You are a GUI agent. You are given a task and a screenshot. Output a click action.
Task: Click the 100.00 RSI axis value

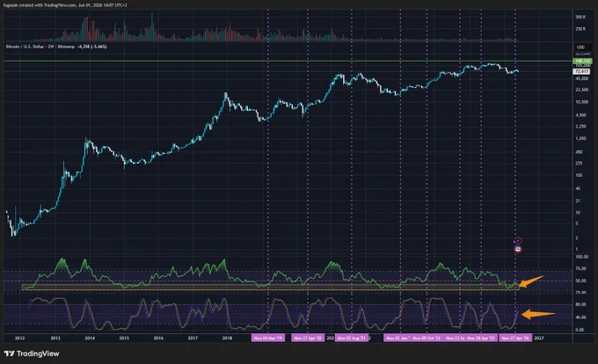pyautogui.click(x=580, y=257)
